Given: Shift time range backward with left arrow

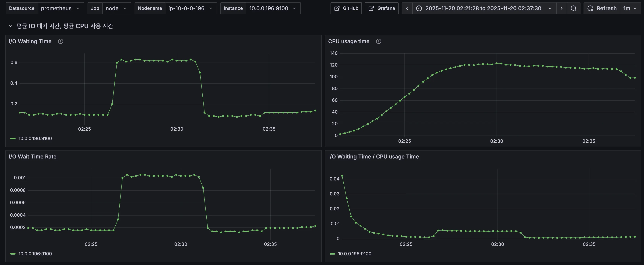Looking at the screenshot, I should (x=407, y=9).
